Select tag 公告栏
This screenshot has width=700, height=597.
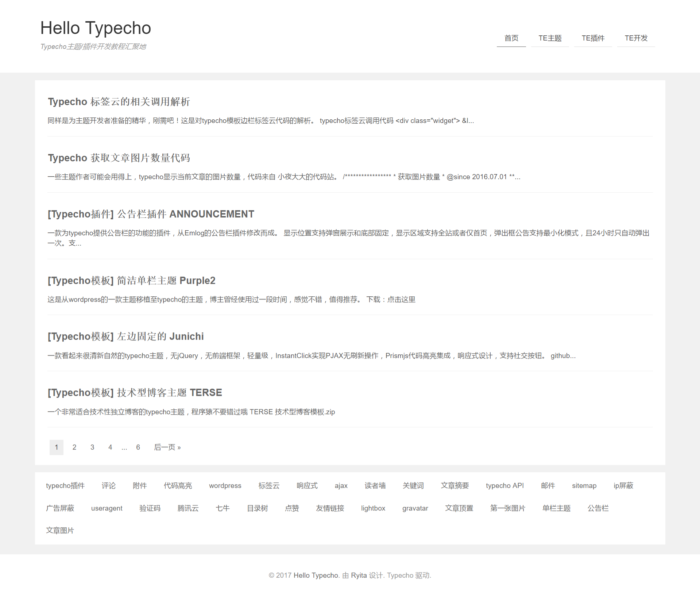pos(598,508)
